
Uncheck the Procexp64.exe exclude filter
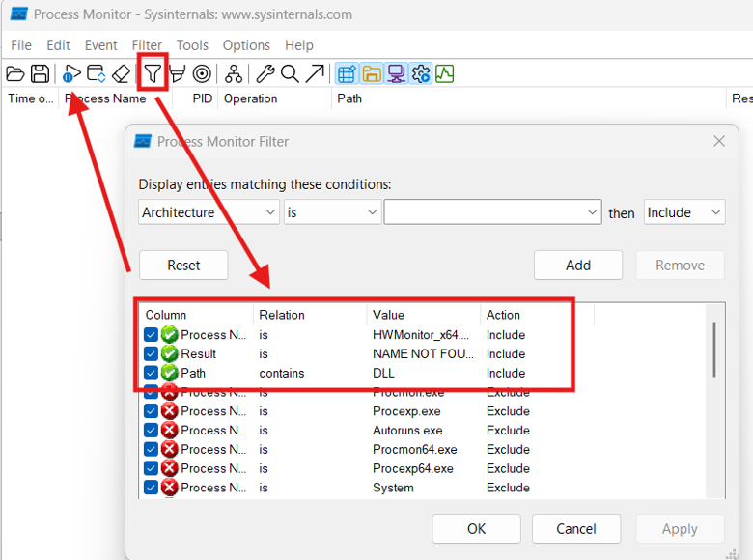click(151, 468)
